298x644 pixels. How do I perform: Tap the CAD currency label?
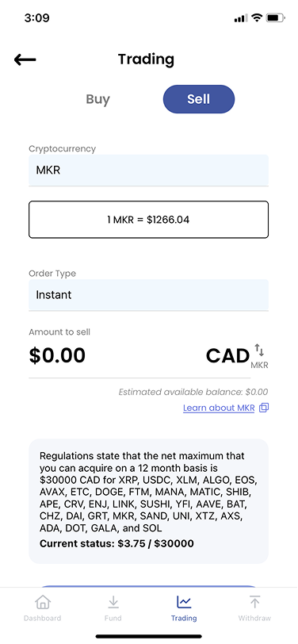(x=227, y=355)
